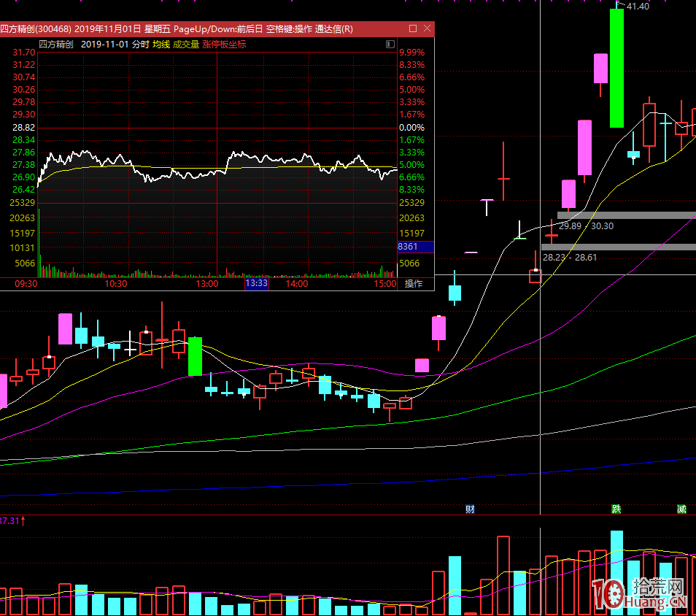Select the 28.23 - 28.61 range label
This screenshot has height=616, width=696.
click(570, 257)
